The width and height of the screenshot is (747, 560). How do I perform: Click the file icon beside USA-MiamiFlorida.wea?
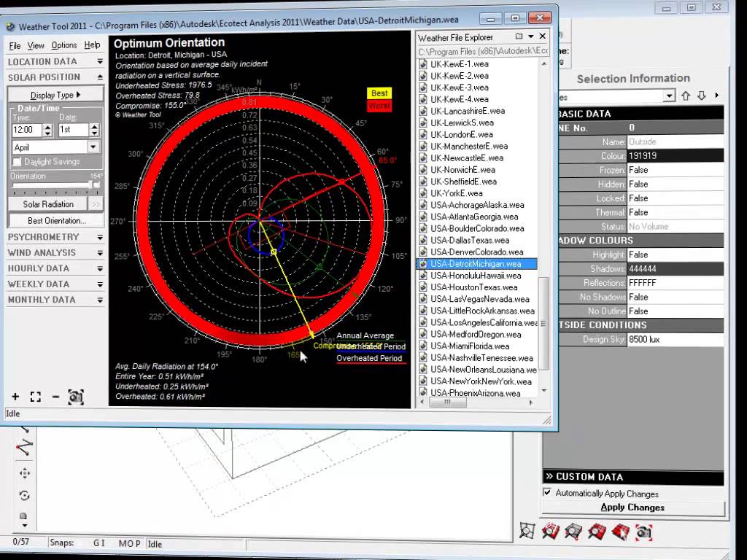[422, 346]
